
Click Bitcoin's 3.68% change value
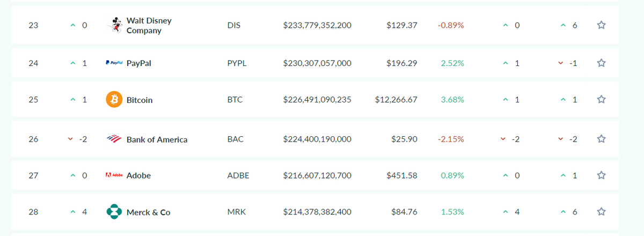(x=452, y=100)
